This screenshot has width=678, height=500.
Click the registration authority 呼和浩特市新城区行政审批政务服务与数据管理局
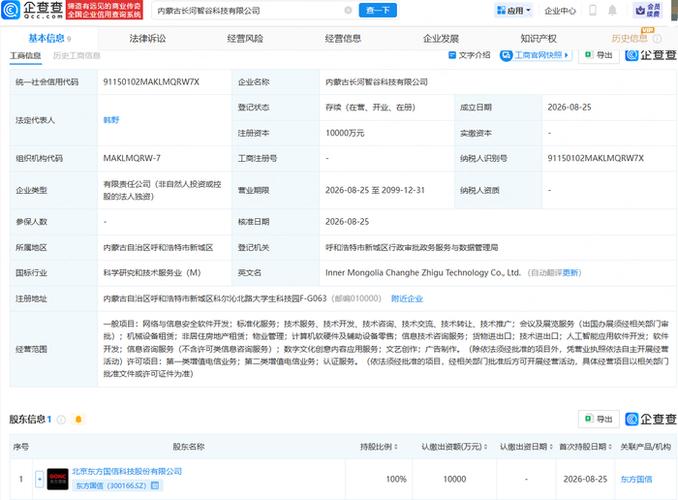point(411,247)
